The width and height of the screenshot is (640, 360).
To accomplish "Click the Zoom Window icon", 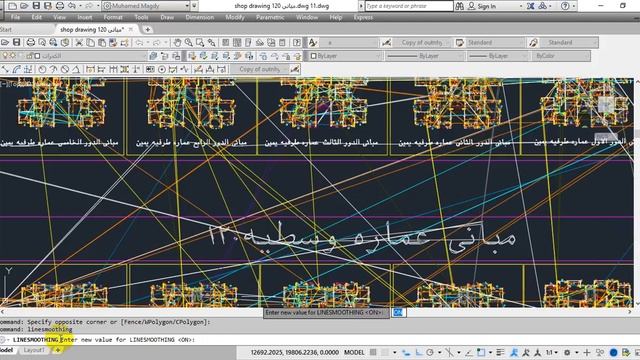I will (x=200, y=42).
